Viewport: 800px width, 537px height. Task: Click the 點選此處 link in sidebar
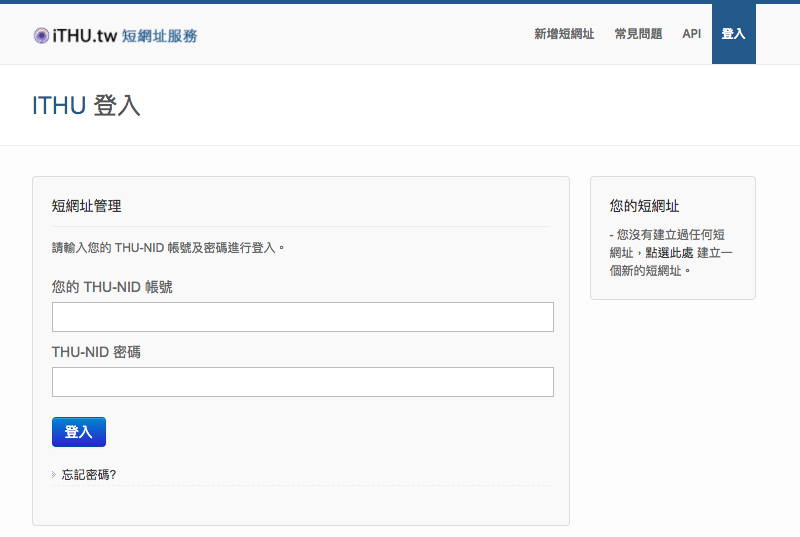pyautogui.click(x=669, y=253)
